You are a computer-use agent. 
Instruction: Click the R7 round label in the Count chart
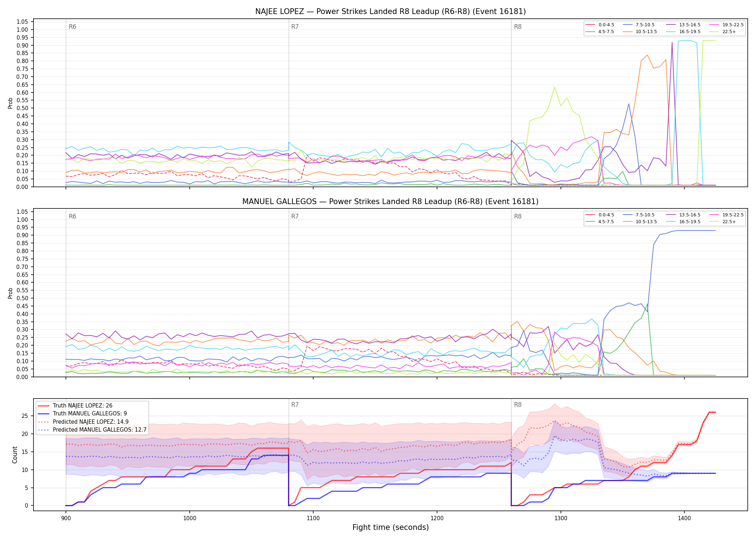pos(295,405)
